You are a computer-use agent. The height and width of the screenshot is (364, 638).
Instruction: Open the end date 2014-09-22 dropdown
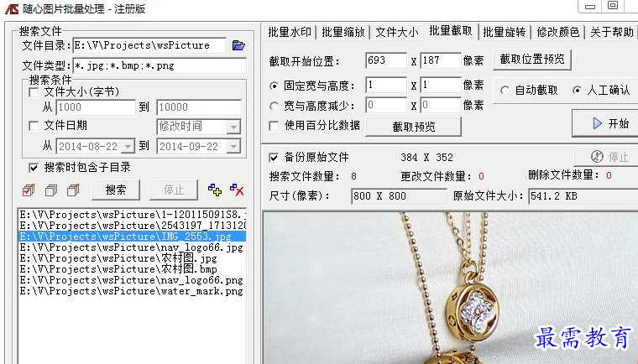pyautogui.click(x=233, y=146)
